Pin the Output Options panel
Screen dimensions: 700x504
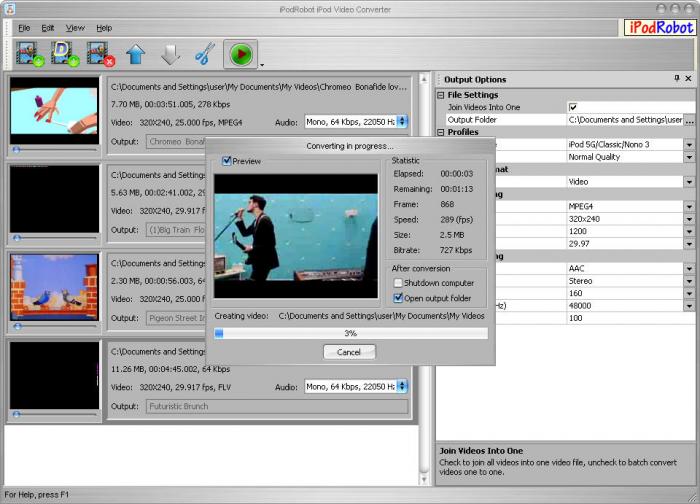(x=677, y=79)
